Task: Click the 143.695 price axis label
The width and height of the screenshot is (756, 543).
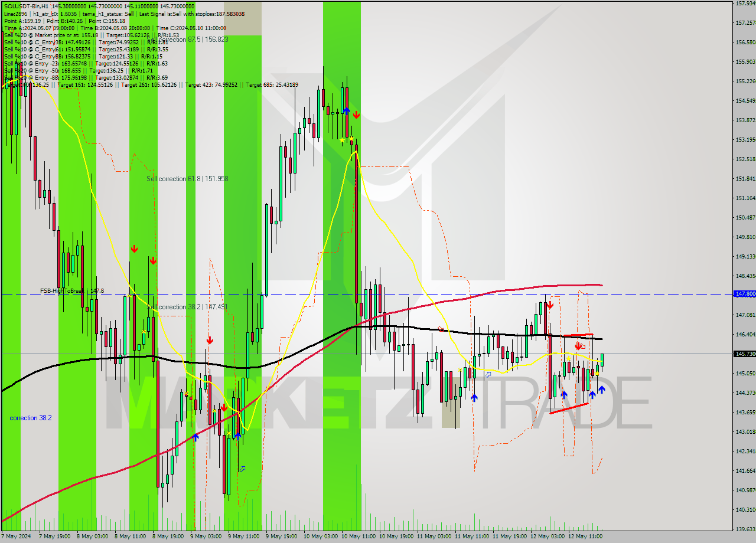Action: [746, 412]
